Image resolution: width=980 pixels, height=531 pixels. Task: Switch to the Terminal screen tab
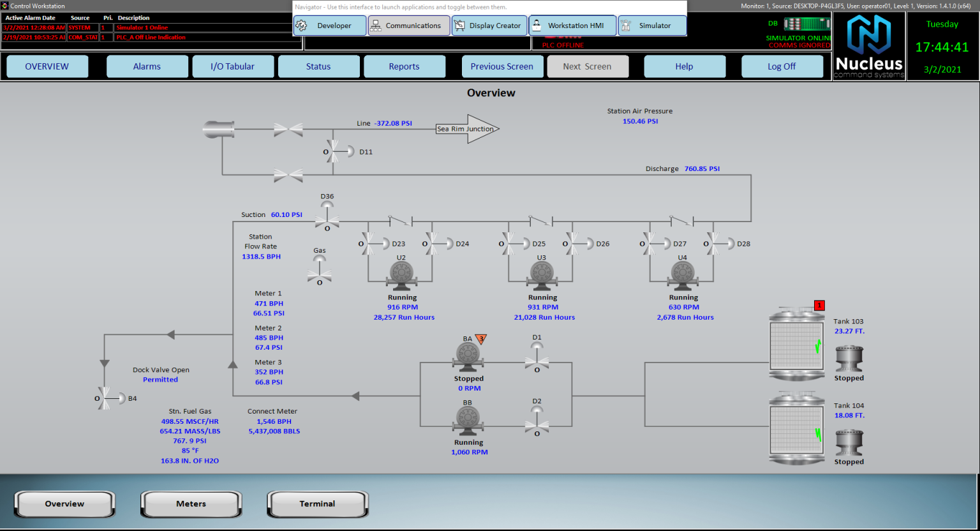[317, 504]
